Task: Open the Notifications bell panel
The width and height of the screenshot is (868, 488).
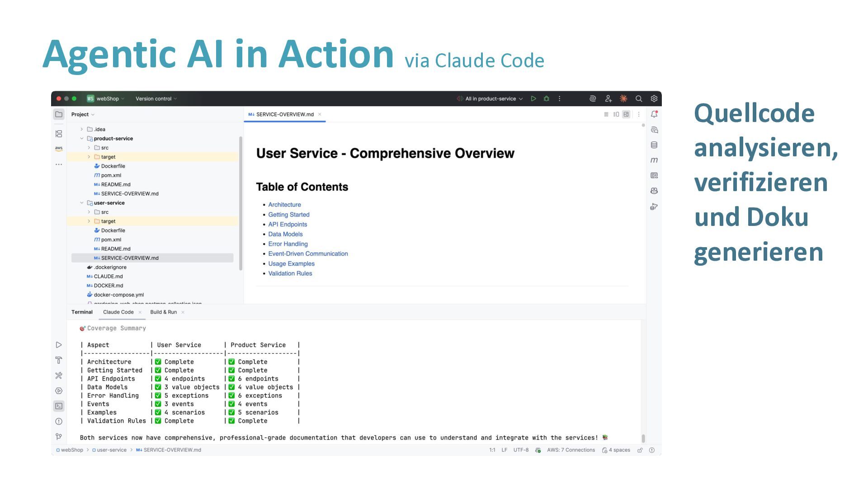Action: (654, 114)
